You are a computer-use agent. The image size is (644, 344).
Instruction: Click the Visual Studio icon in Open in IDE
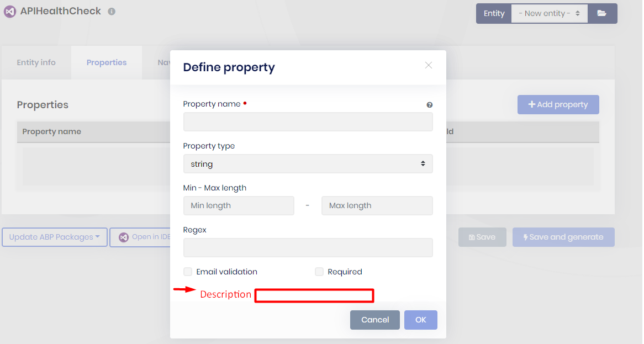pyautogui.click(x=124, y=237)
